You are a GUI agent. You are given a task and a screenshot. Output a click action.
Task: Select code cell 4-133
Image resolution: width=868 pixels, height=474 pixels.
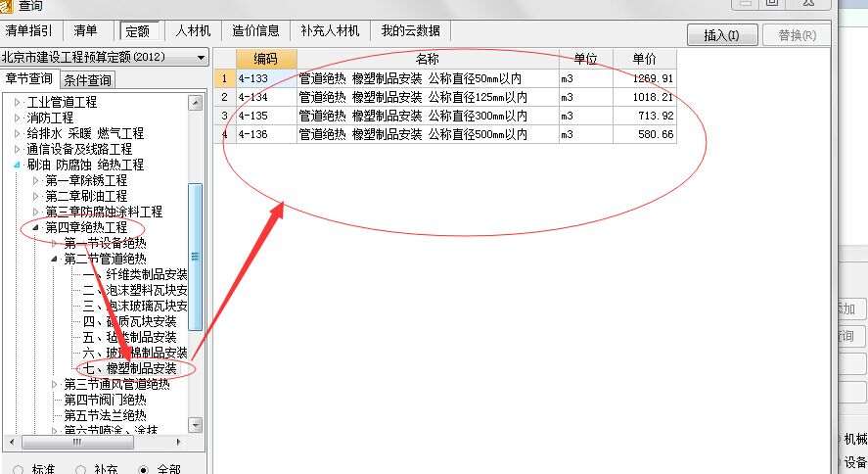(266, 78)
